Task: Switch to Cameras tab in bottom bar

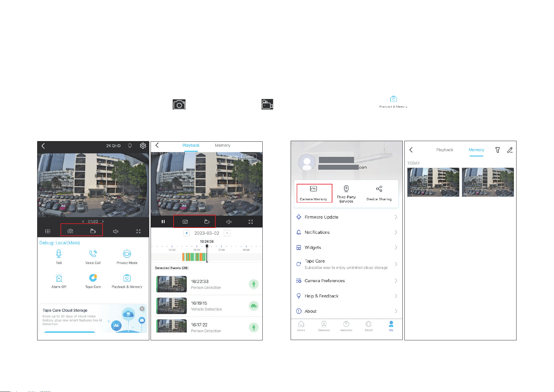Action: [x=324, y=326]
